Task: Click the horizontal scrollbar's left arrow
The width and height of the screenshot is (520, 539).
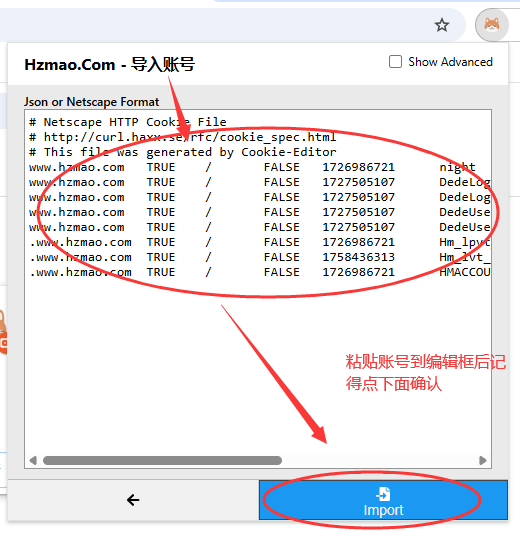Action: [33, 460]
